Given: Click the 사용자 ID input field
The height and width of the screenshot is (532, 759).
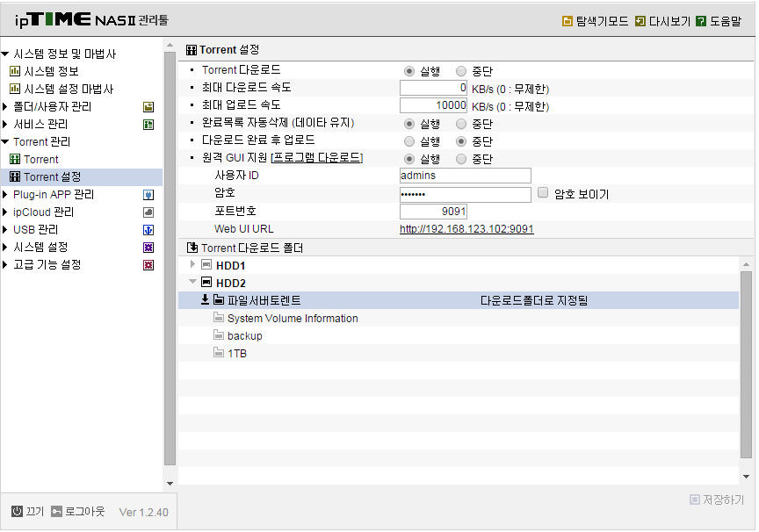Looking at the screenshot, I should tap(466, 176).
